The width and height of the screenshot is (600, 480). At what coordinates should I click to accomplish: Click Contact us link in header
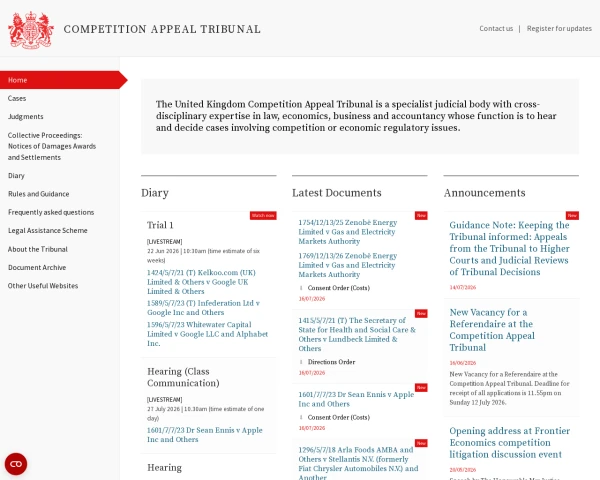coord(496,29)
